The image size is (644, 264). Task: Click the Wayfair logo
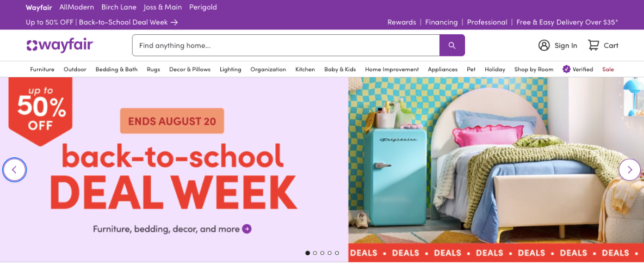tap(60, 45)
